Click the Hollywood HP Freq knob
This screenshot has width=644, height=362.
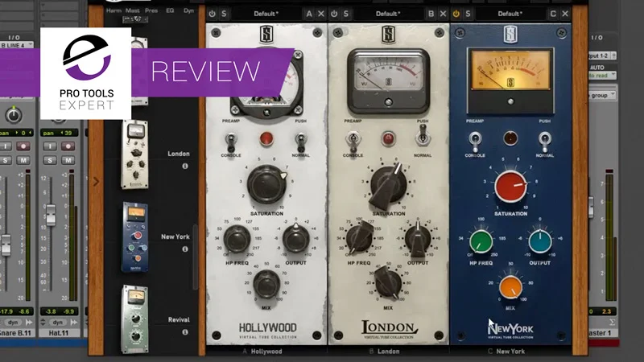pos(237,239)
